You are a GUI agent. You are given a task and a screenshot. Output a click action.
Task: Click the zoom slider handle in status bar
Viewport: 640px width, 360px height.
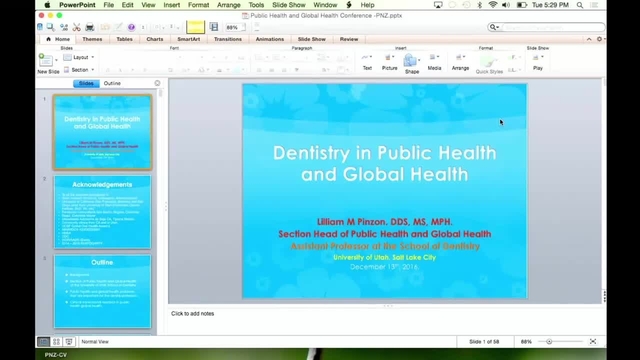(549, 342)
